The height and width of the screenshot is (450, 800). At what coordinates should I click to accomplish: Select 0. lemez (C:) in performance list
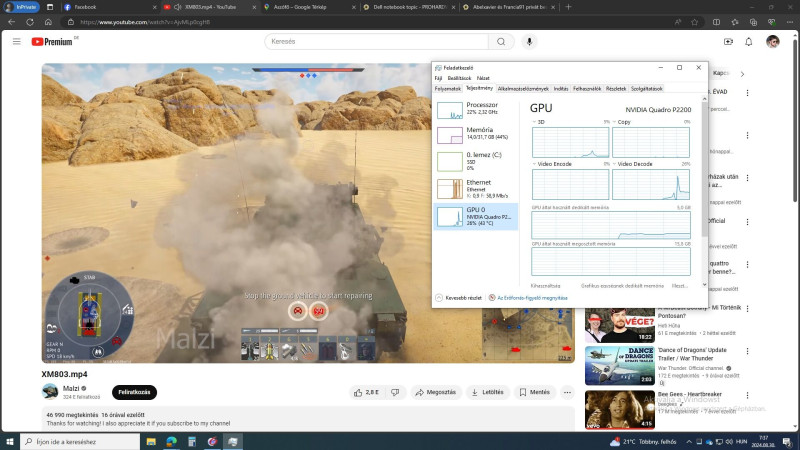476,161
